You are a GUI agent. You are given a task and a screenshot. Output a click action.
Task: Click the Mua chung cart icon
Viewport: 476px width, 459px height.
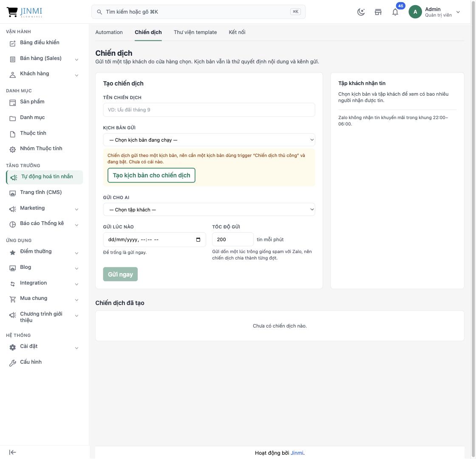point(12,299)
